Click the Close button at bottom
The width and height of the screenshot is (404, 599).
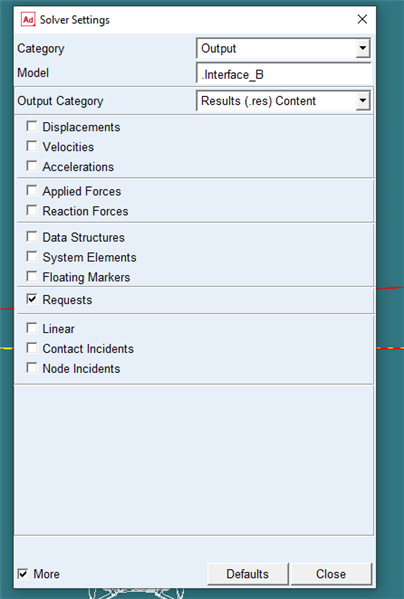331,574
